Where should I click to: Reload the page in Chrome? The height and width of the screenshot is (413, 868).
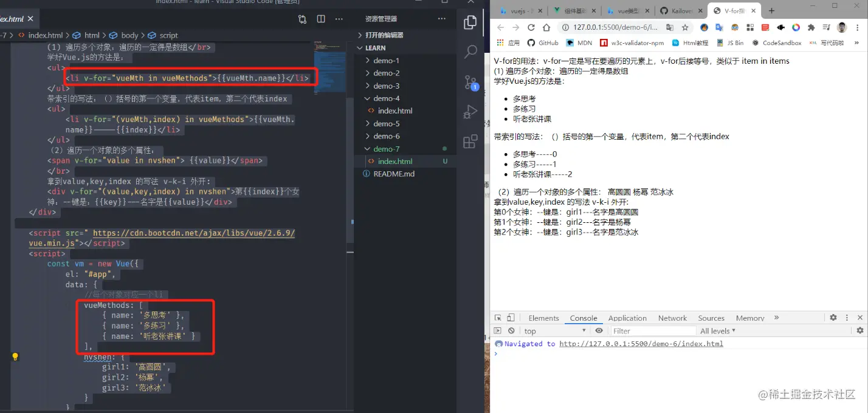531,27
